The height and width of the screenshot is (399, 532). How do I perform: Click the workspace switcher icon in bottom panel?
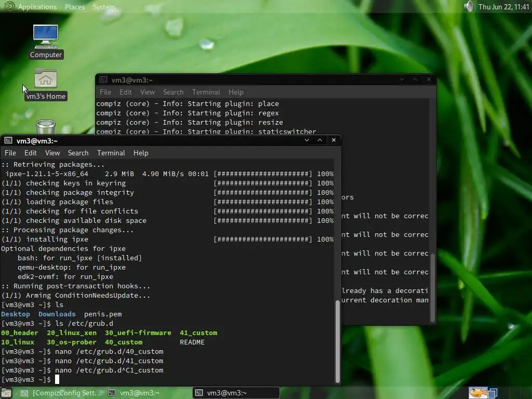[x=493, y=393]
